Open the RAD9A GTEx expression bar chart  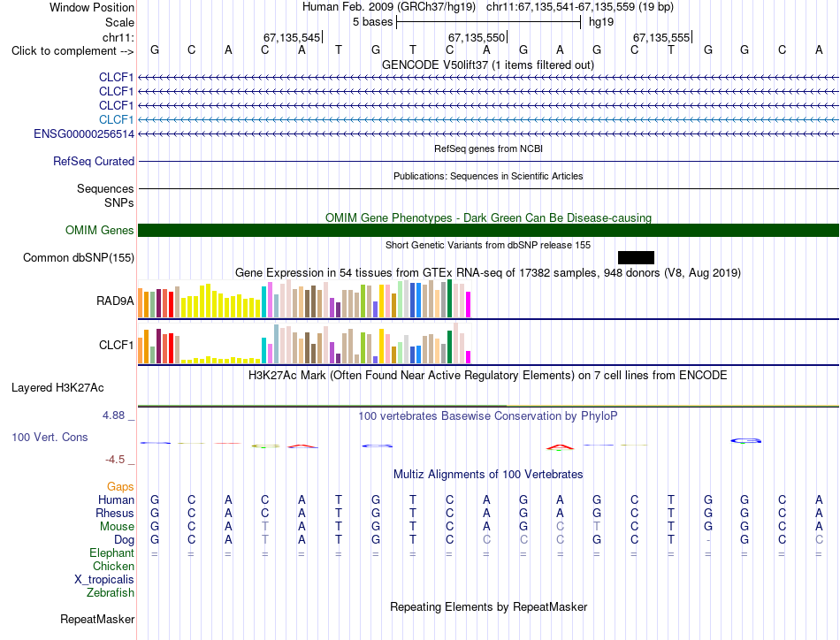coord(304,299)
